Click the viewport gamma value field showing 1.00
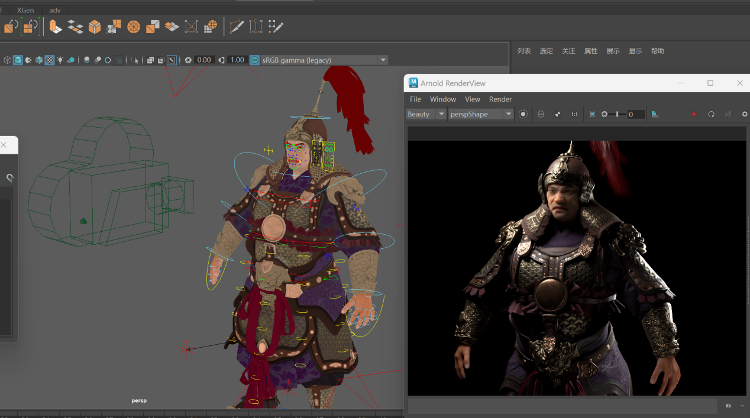The height and width of the screenshot is (418, 750). (236, 60)
